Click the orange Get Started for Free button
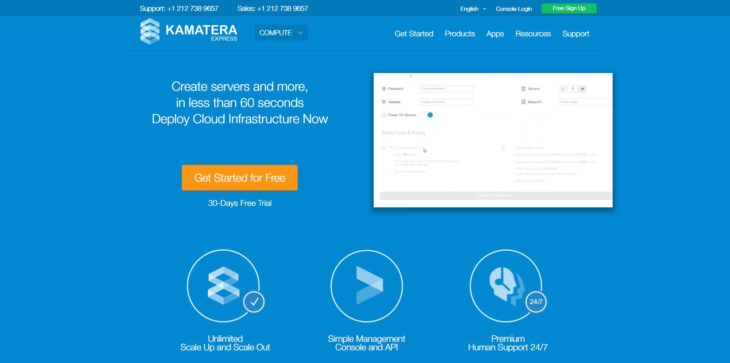 click(x=240, y=178)
